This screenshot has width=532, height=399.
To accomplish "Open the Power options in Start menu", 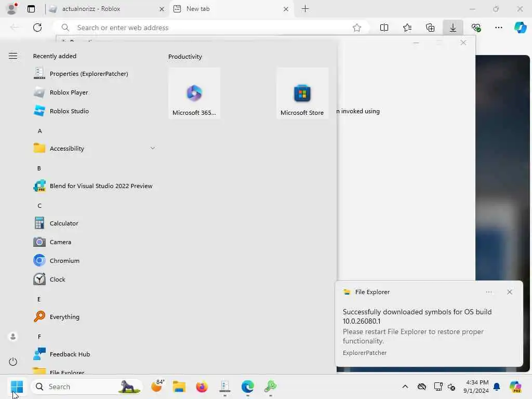I will coord(13,362).
